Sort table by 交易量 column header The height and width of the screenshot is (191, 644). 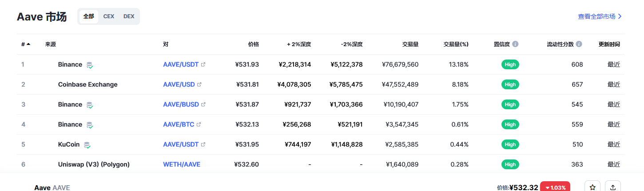click(410, 44)
